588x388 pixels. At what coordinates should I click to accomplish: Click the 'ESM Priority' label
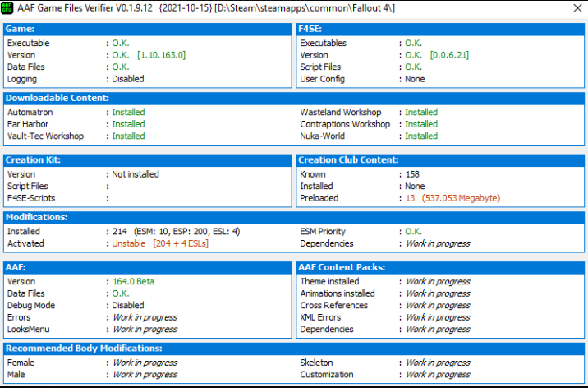coord(323,232)
